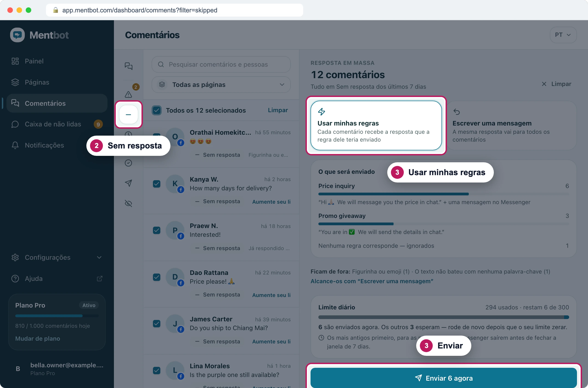Click the Limite diário progress bar

pos(444,317)
